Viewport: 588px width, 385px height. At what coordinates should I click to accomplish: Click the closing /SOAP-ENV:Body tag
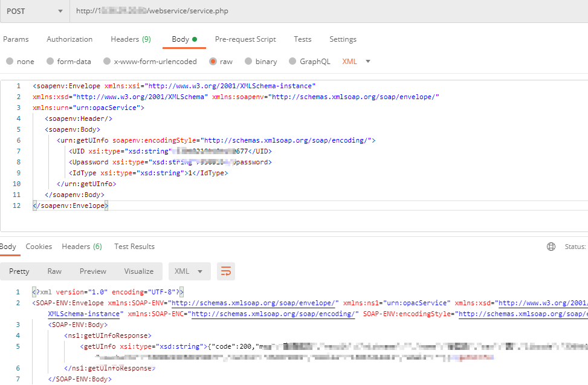click(80, 380)
